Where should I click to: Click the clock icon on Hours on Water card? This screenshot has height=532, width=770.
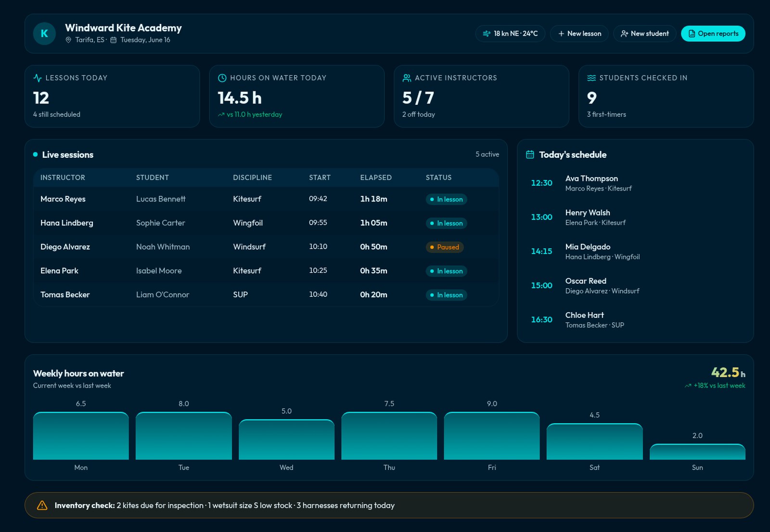[222, 78]
